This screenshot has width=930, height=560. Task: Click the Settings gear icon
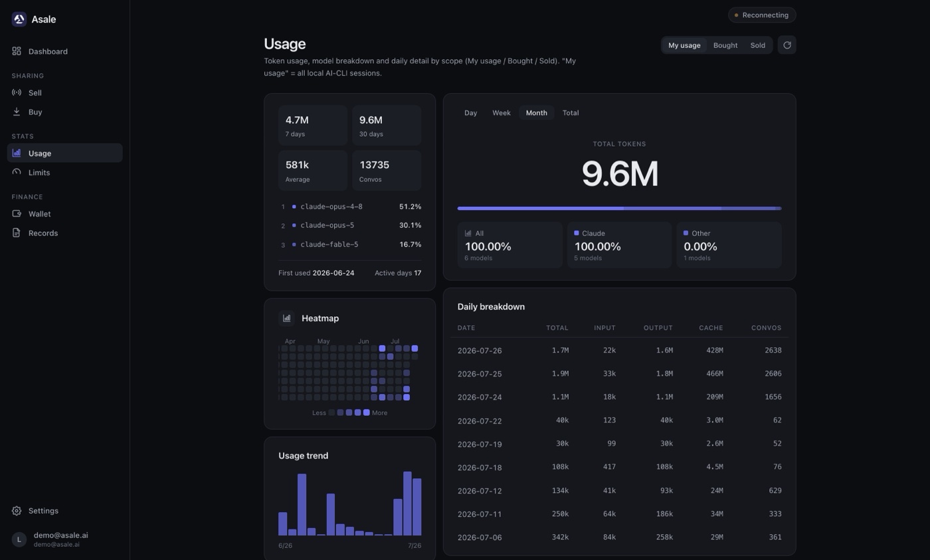click(17, 510)
